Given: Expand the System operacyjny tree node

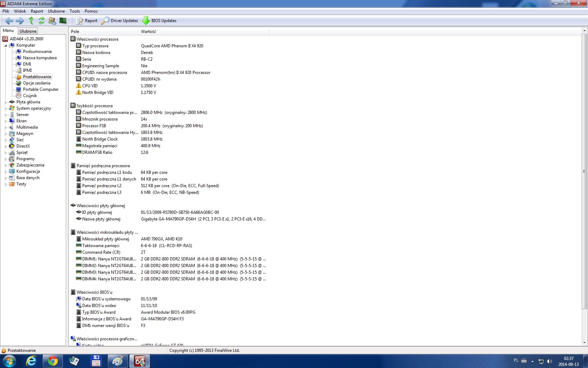Looking at the screenshot, I should 6,109.
